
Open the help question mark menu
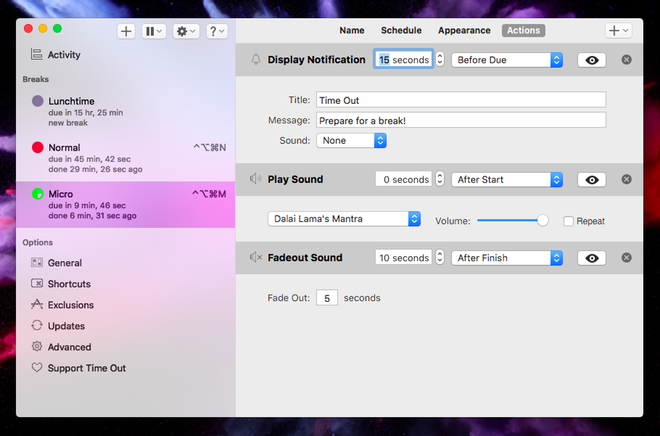point(217,31)
